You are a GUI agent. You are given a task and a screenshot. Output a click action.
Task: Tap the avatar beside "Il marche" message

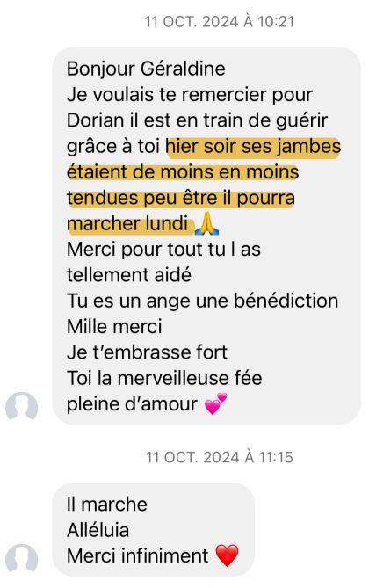coord(21,557)
